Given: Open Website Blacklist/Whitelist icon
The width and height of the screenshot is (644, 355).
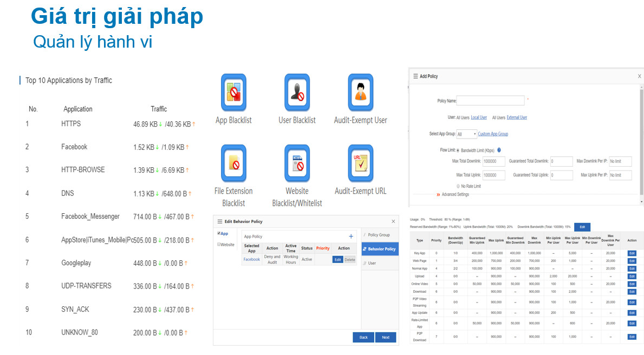Looking at the screenshot, I should tap(297, 163).
